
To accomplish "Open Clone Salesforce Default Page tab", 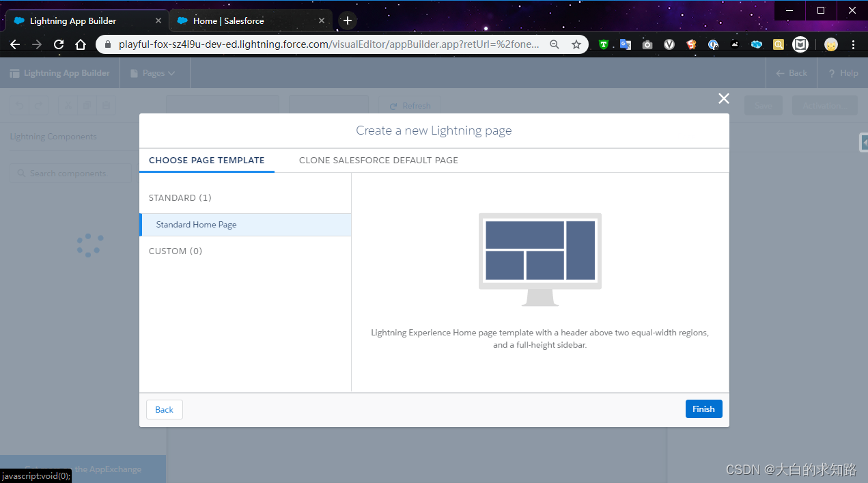I will [378, 160].
